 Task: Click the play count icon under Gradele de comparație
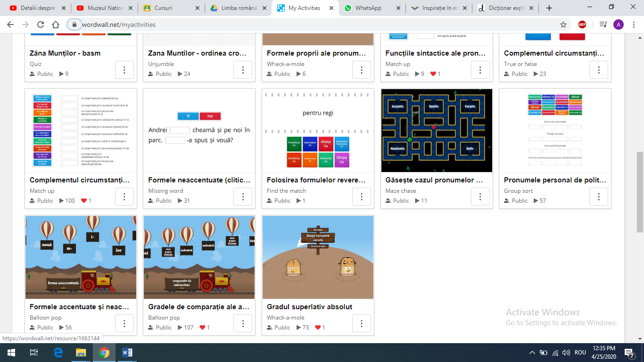click(180, 328)
